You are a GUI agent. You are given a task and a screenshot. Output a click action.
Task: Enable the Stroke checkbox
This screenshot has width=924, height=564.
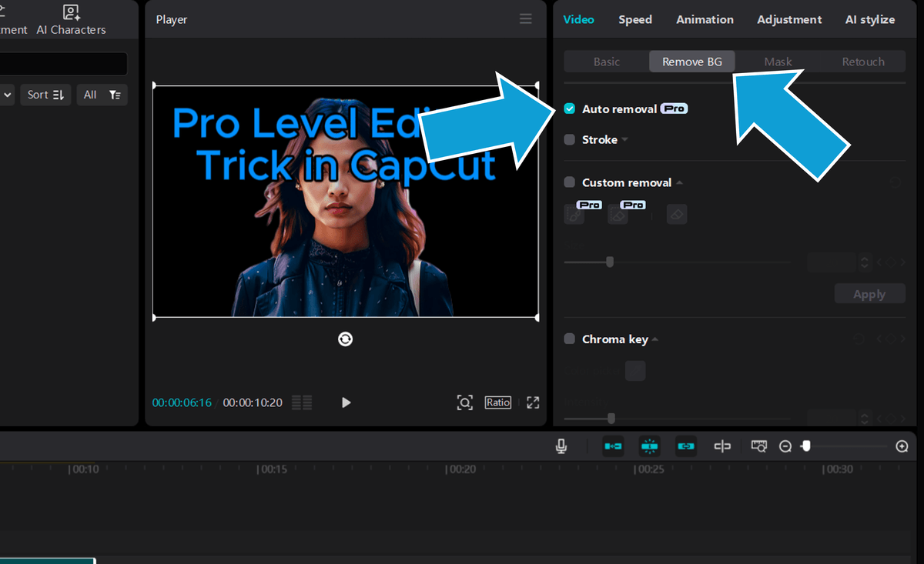coord(570,140)
